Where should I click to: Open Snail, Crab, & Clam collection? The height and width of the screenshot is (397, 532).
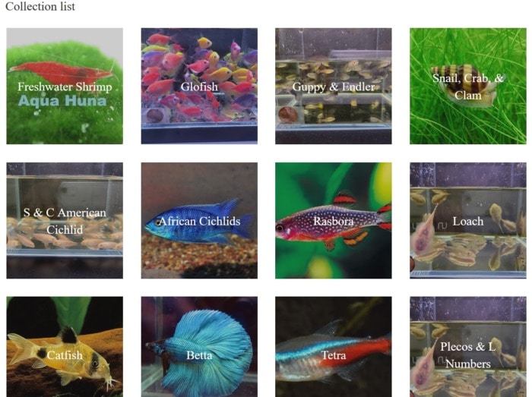[x=468, y=86]
